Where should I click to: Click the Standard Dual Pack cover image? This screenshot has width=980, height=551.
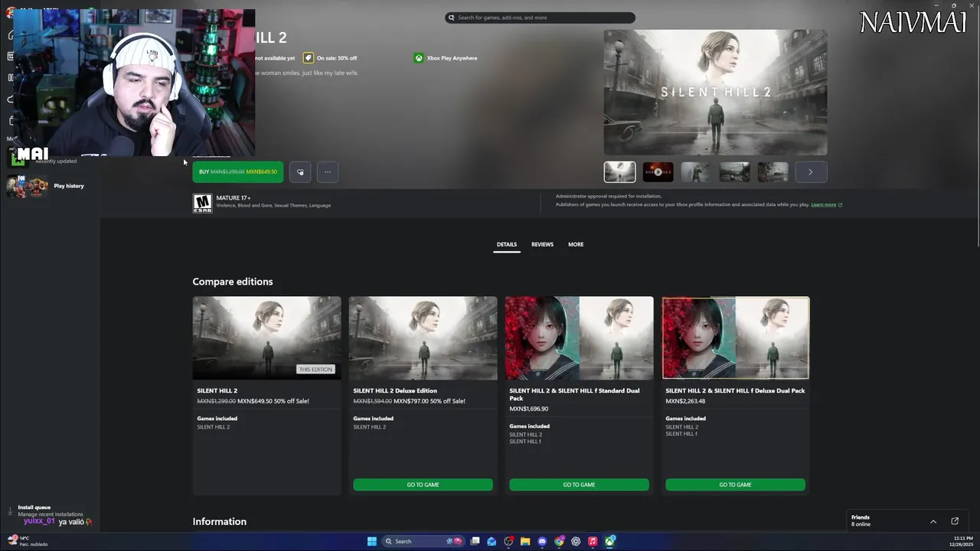tap(579, 337)
